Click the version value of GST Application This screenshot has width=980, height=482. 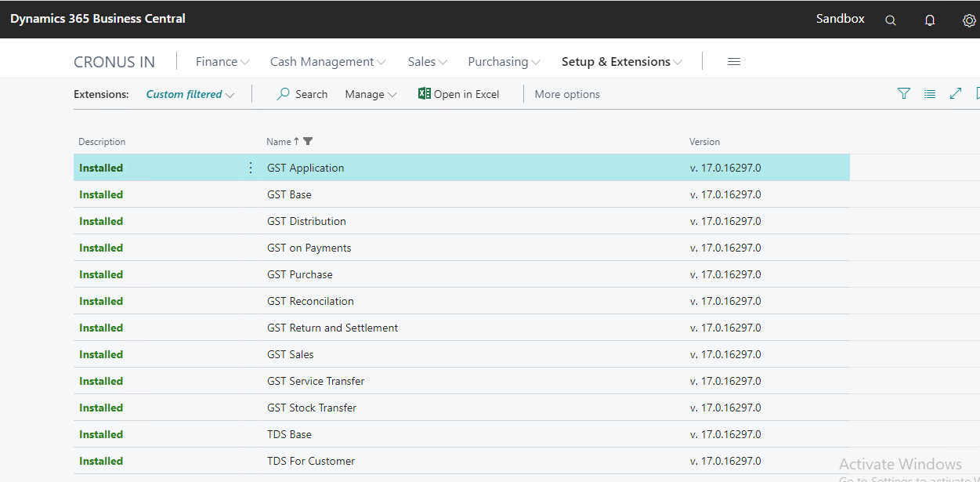(x=725, y=168)
